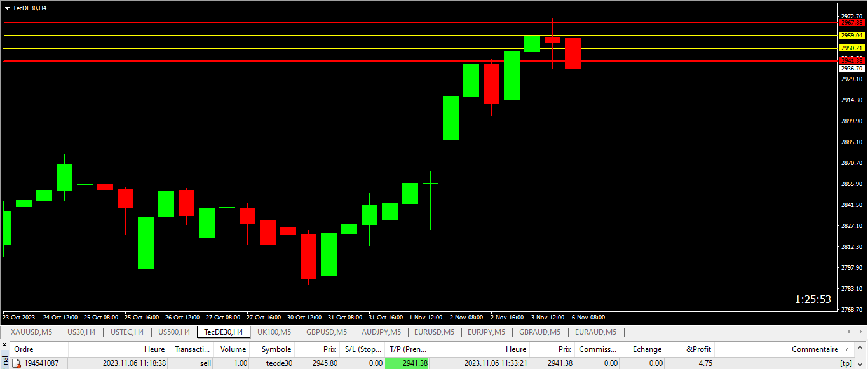Click the 3 Nov 12:00 time label
This screenshot has width=868, height=369.
[548, 317]
